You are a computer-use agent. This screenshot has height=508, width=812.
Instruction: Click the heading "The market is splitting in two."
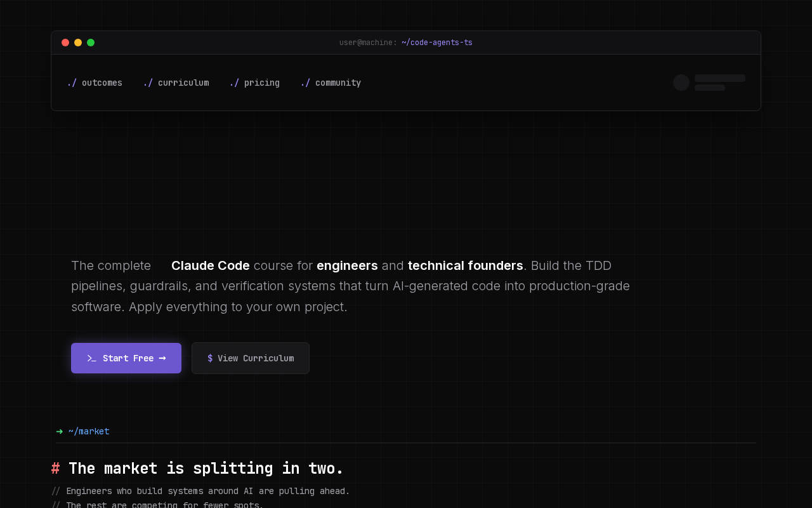click(x=206, y=468)
